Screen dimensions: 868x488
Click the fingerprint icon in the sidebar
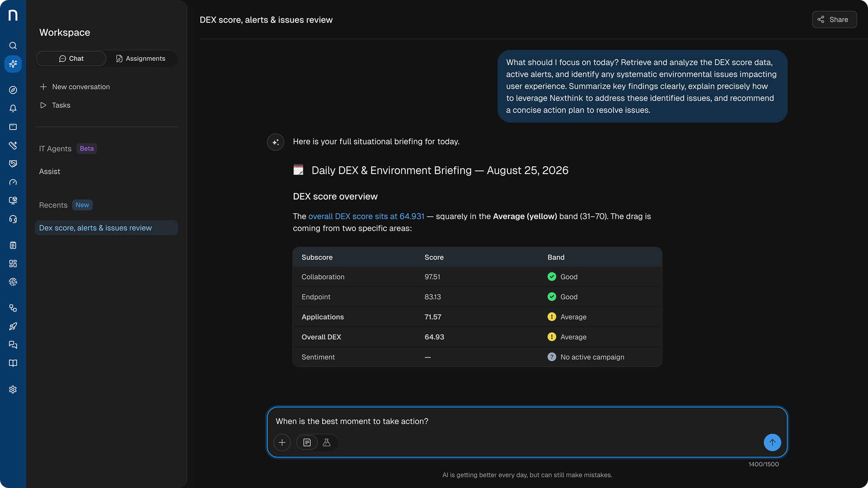[x=13, y=282]
